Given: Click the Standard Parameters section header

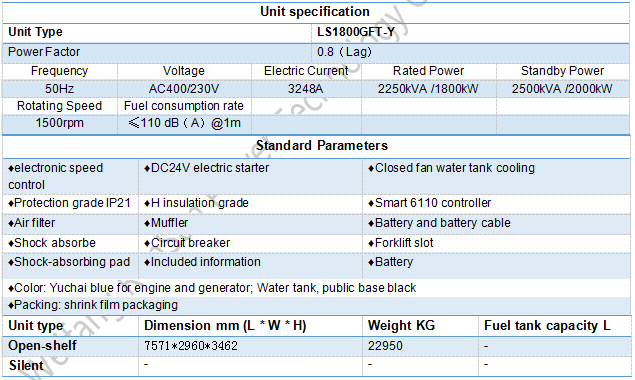Looking at the screenshot, I should click(x=322, y=145).
